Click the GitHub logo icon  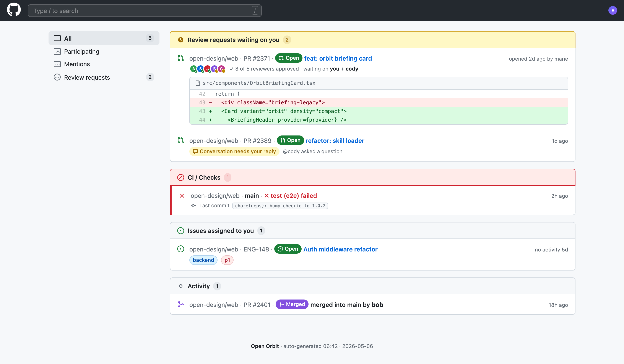click(14, 10)
